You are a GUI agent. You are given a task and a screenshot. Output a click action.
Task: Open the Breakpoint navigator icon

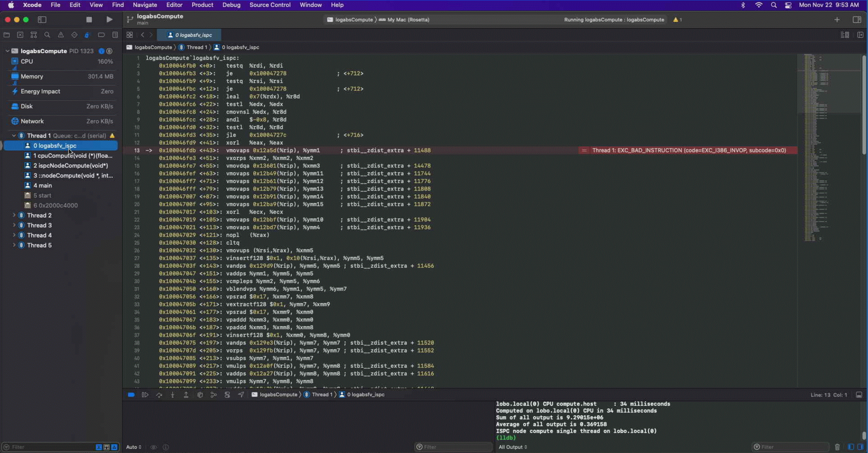tap(101, 35)
